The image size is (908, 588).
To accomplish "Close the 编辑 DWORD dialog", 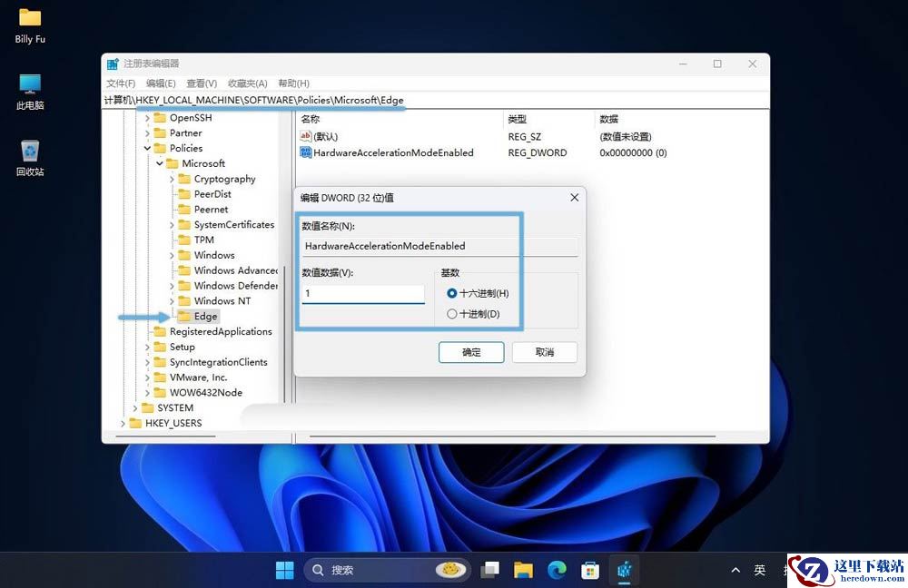I will pos(575,197).
